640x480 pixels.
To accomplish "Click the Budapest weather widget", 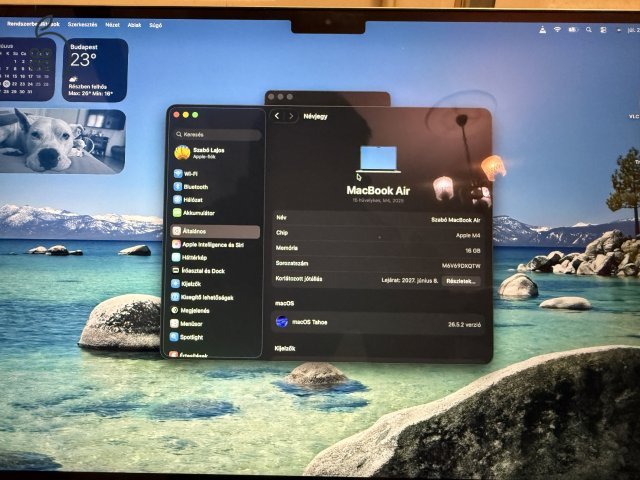I will point(95,70).
